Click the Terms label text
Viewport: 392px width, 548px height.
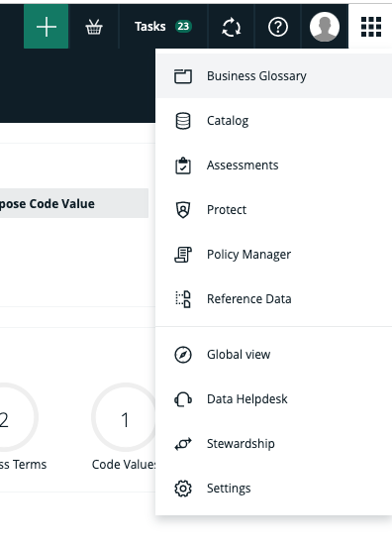[x=30, y=465]
